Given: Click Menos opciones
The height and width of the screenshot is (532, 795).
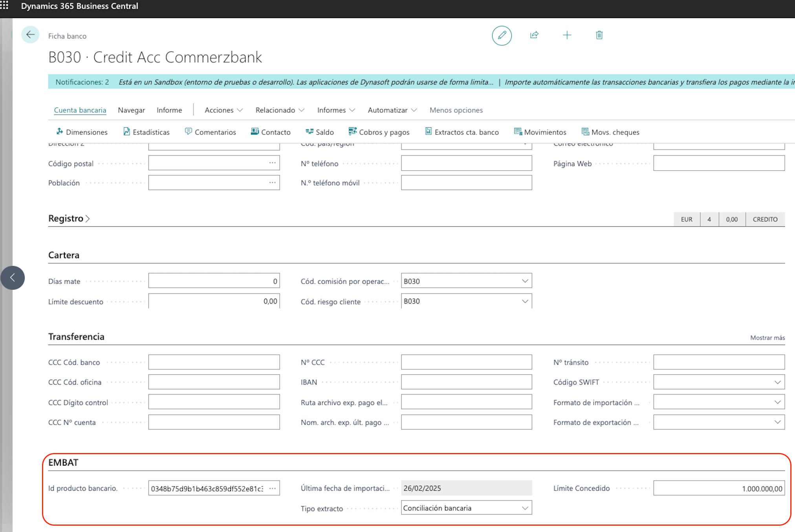Looking at the screenshot, I should [456, 110].
